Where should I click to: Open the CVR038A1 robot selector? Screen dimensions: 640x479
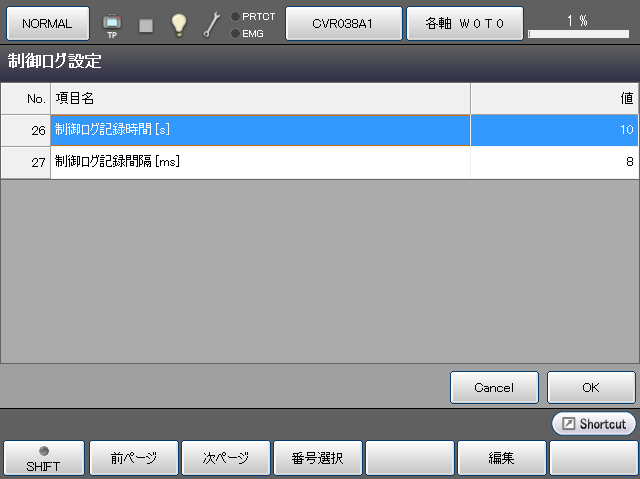pos(344,23)
